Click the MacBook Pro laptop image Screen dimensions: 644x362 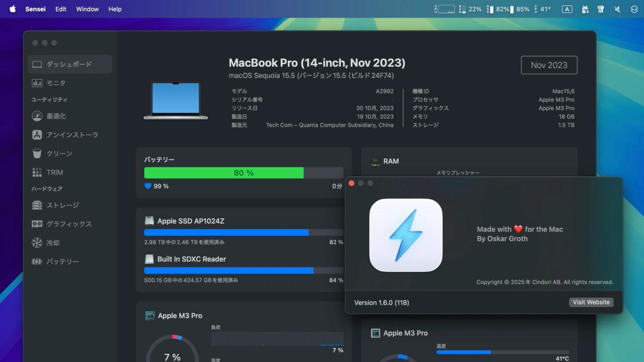176,101
